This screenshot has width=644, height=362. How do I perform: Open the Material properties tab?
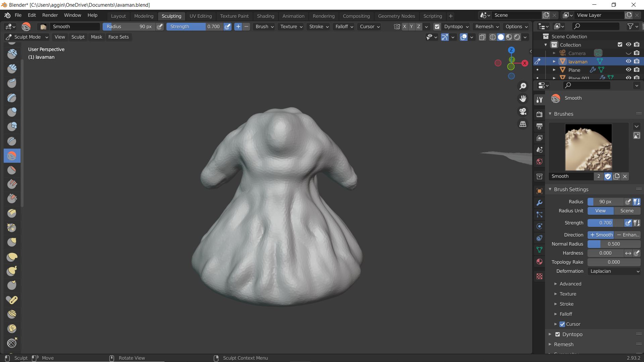[539, 262]
